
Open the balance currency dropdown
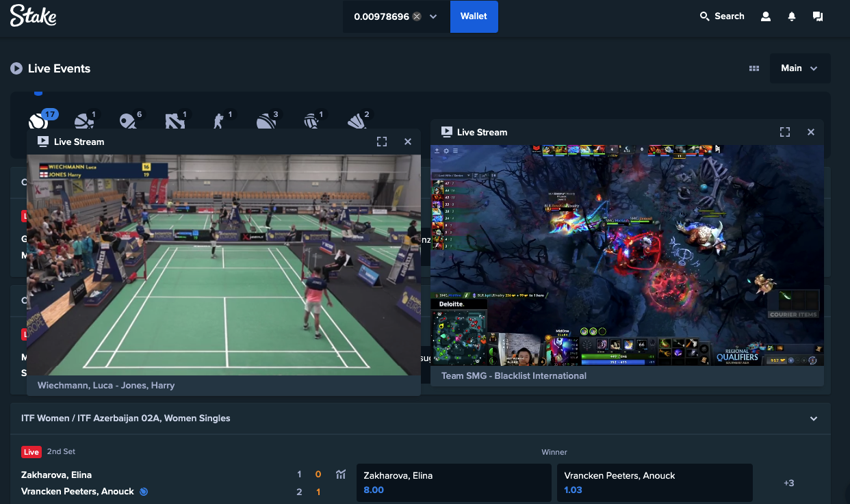pyautogui.click(x=433, y=16)
